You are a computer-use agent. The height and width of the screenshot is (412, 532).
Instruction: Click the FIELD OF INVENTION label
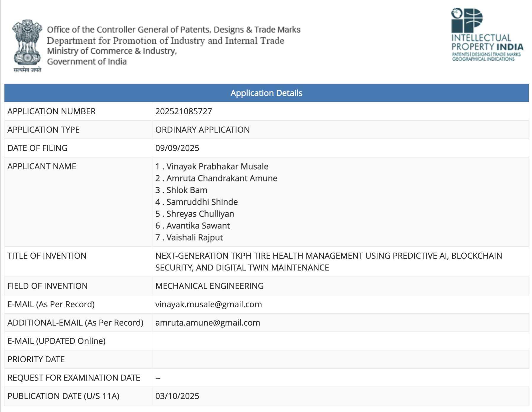click(x=48, y=286)
